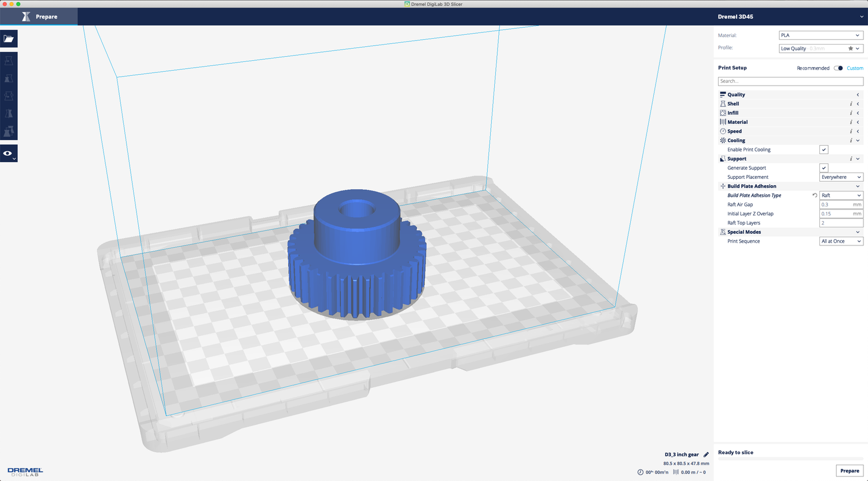Click the settings search field
The width and height of the screenshot is (868, 481).
click(x=790, y=81)
